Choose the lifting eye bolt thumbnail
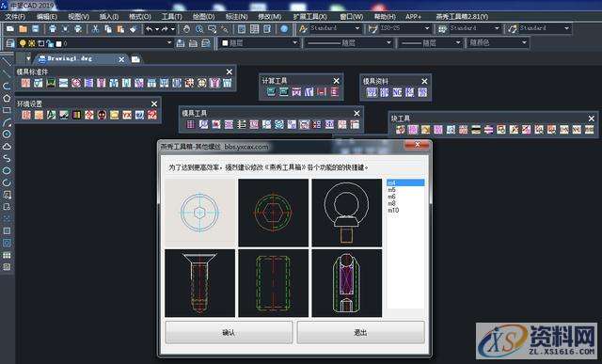The height and width of the screenshot is (364, 602). pyautogui.click(x=347, y=213)
